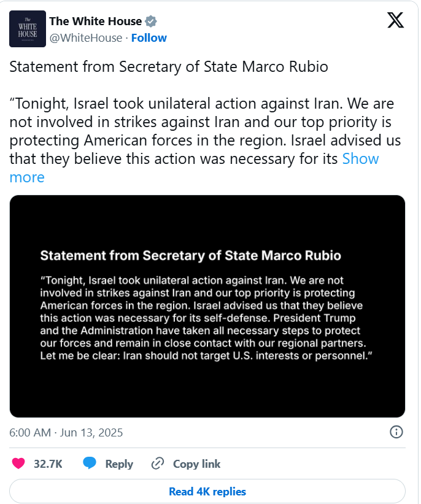Viewport: 421px width, 504px height.
Task: Open the White House profile avatar
Action: pos(28,29)
